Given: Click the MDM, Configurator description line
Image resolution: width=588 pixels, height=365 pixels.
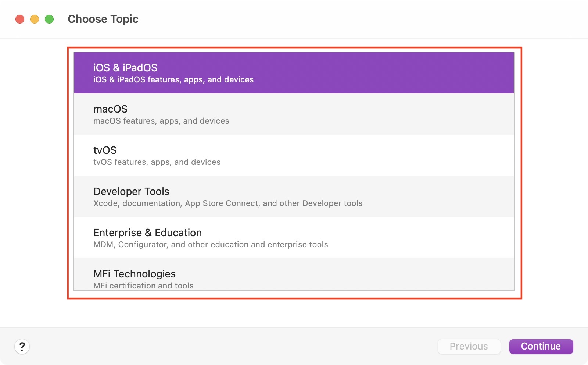Looking at the screenshot, I should (211, 245).
